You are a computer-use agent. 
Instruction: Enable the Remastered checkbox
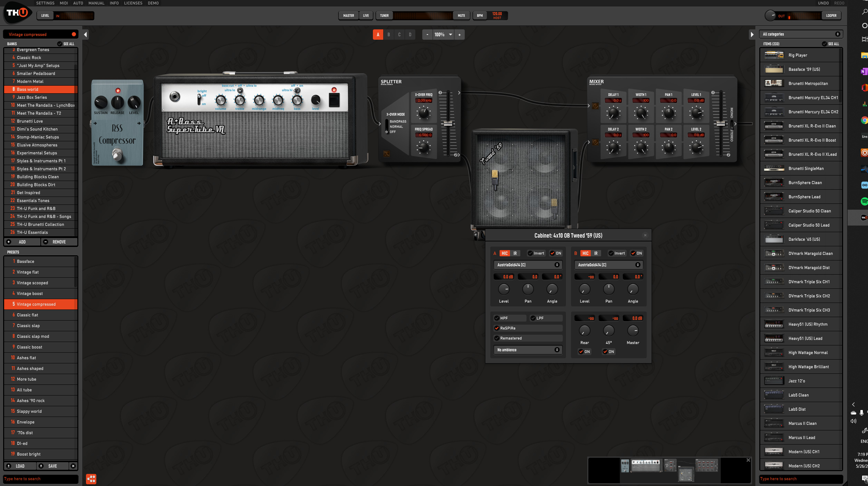click(497, 338)
